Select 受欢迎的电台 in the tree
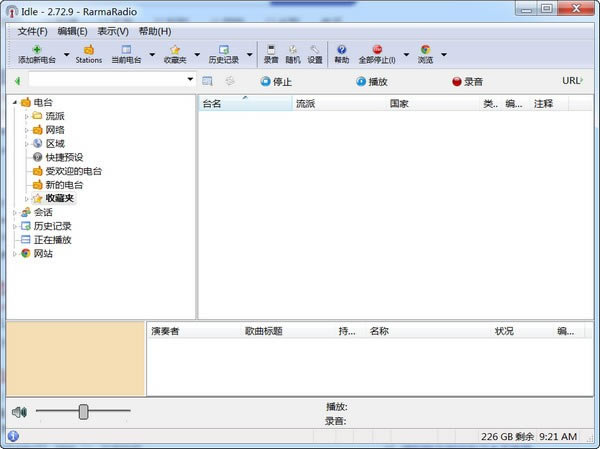The height and width of the screenshot is (449, 600). pyautogui.click(x=73, y=171)
